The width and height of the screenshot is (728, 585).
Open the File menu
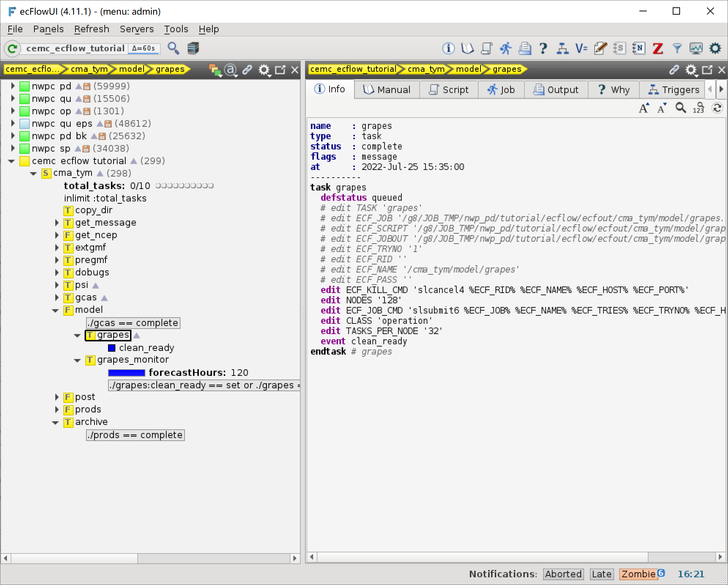pyautogui.click(x=15, y=29)
